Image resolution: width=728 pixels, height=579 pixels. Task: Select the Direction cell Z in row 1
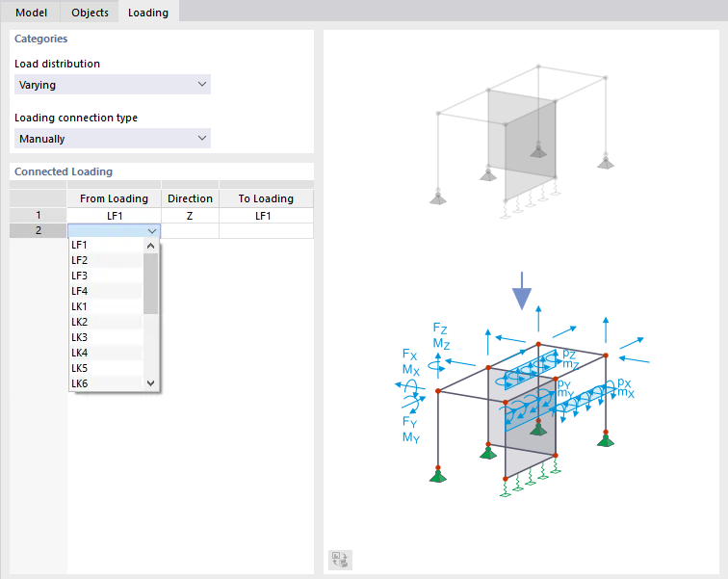point(190,216)
